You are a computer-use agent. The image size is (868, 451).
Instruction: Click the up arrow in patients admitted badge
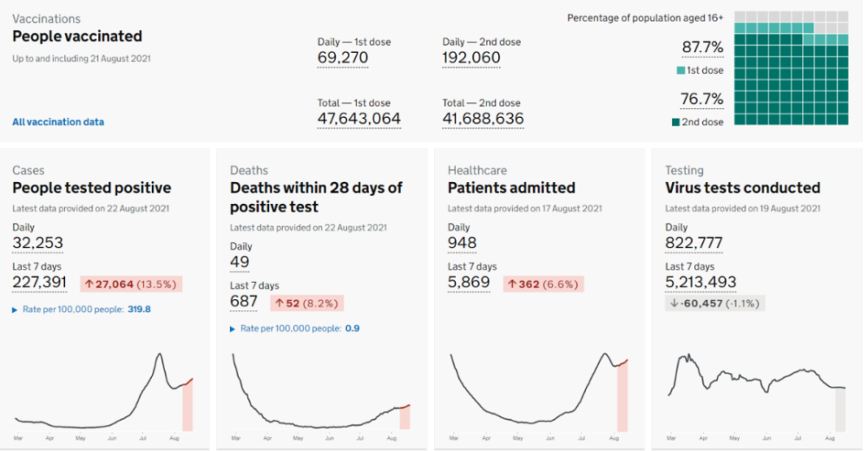[512, 284]
